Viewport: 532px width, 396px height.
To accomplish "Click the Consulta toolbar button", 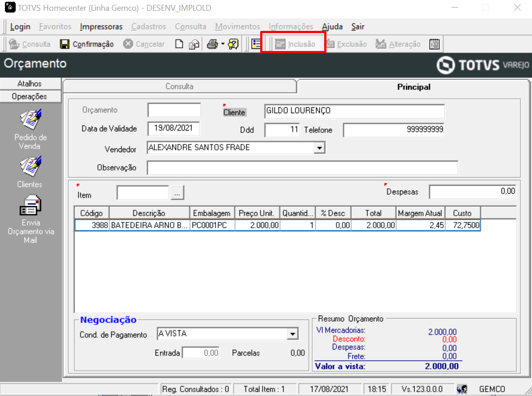I will (x=30, y=44).
